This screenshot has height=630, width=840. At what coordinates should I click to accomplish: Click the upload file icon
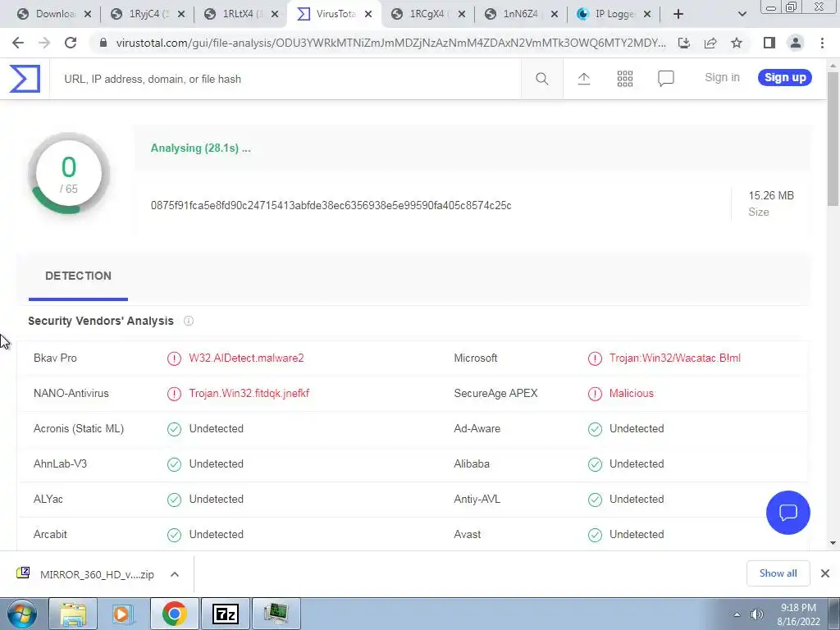point(583,79)
